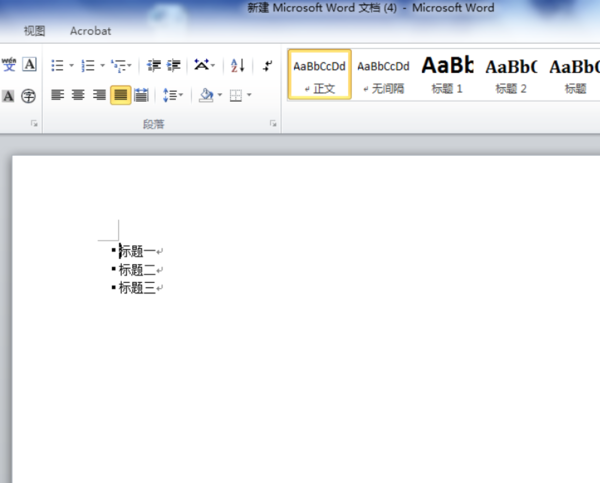Click the 标题二 bullet line
The height and width of the screenshot is (483, 600).
[x=137, y=270]
